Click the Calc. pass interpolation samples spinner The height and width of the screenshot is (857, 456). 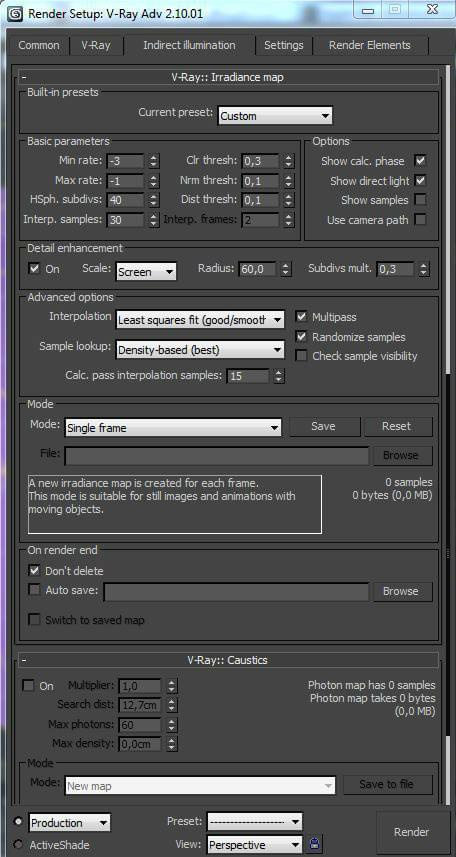(x=278, y=376)
